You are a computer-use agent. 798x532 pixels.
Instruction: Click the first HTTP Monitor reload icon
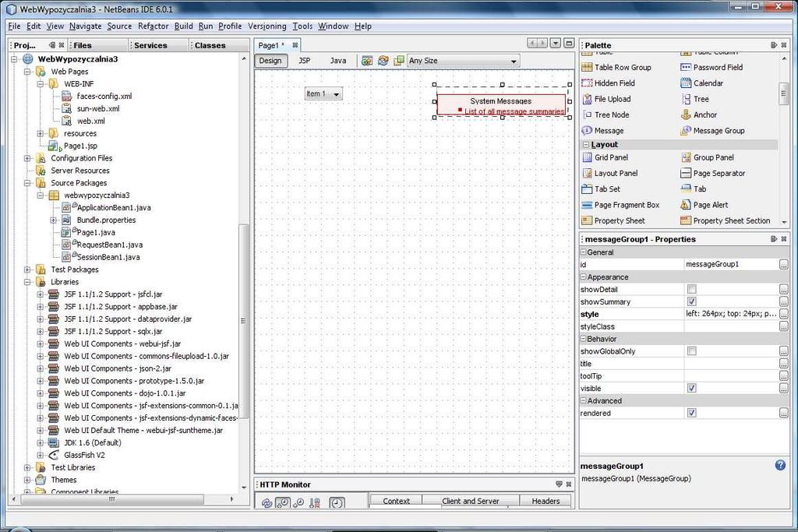point(267,502)
